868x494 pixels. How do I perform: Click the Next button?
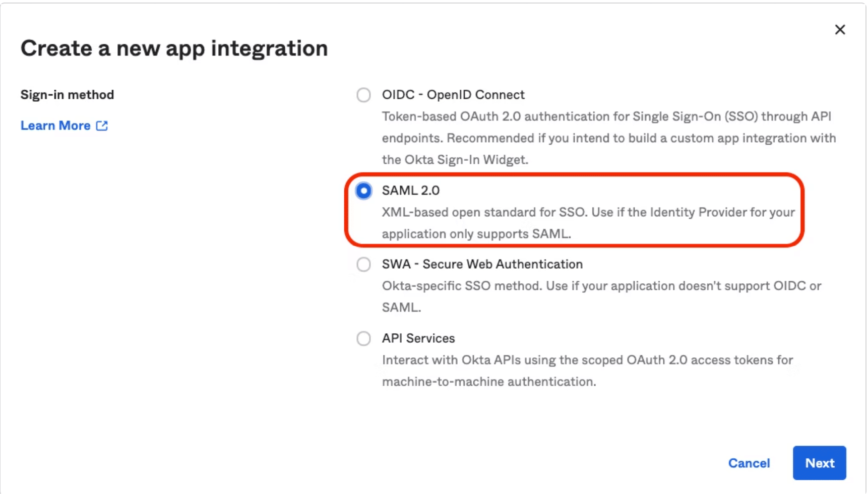[820, 463]
